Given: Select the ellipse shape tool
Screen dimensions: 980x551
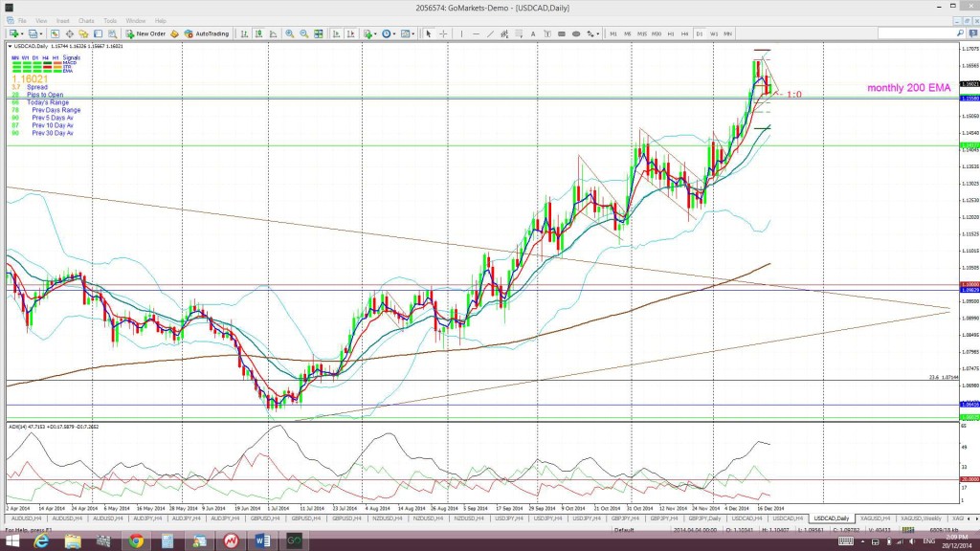Looking at the screenshot, I should (x=576, y=33).
